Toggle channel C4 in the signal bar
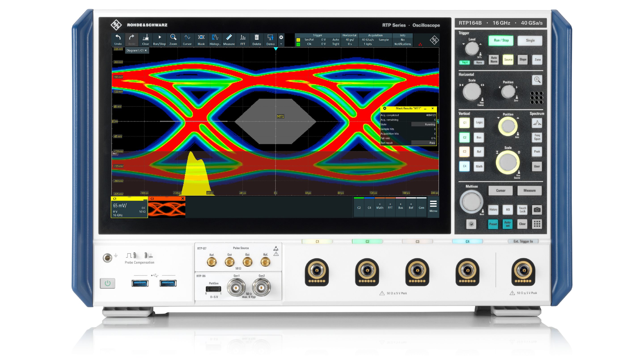The image size is (644, 362). (x=370, y=207)
